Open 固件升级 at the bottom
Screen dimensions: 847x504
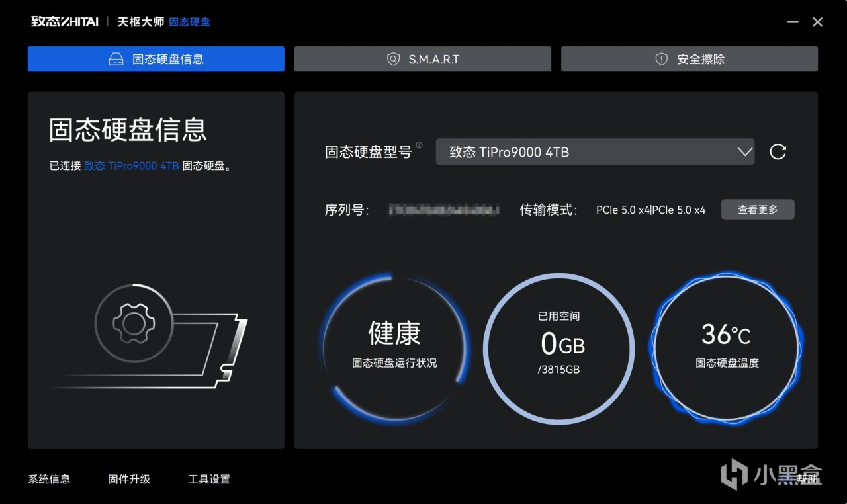(x=129, y=479)
